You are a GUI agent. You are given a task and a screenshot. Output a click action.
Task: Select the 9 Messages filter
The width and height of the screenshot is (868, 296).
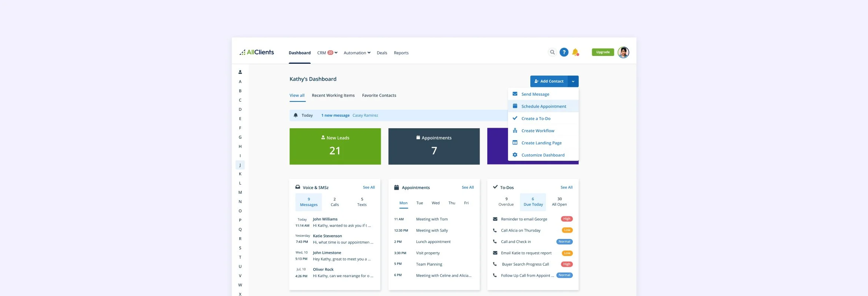pos(308,202)
